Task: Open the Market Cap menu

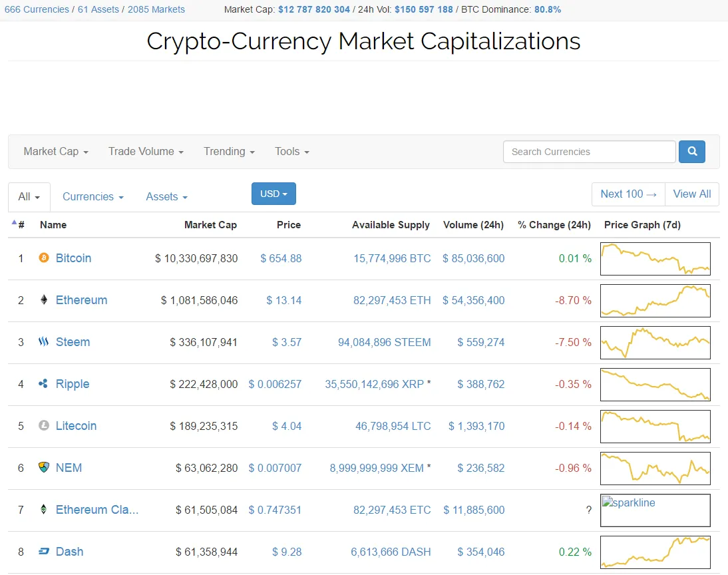Action: [x=56, y=152]
